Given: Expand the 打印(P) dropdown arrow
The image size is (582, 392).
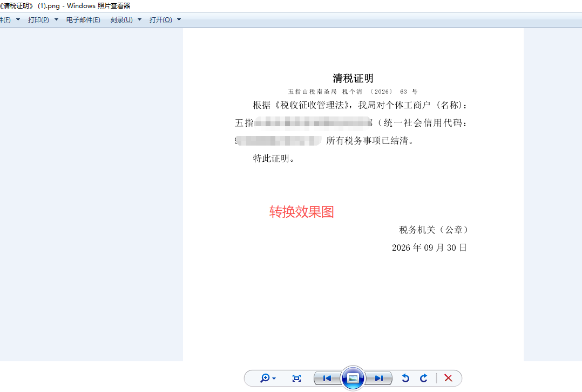Looking at the screenshot, I should [x=56, y=19].
